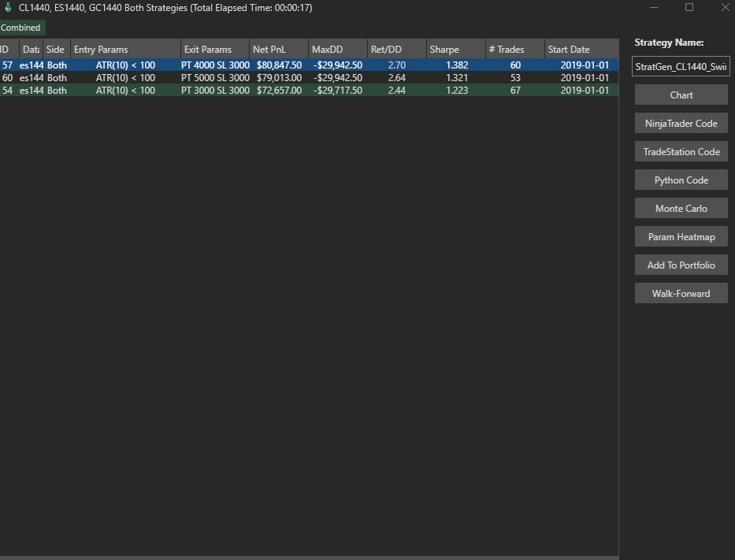Click Ret/DD value 2.64

click(396, 78)
